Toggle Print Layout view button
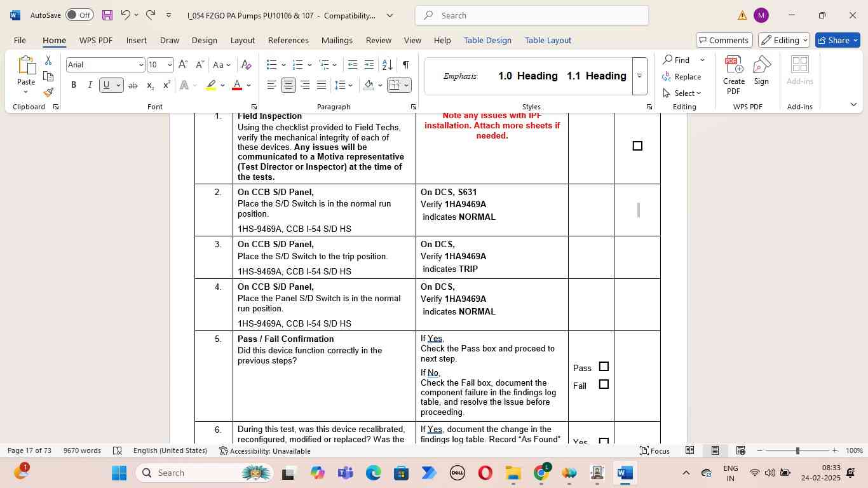This screenshot has width=868, height=488. (x=715, y=451)
